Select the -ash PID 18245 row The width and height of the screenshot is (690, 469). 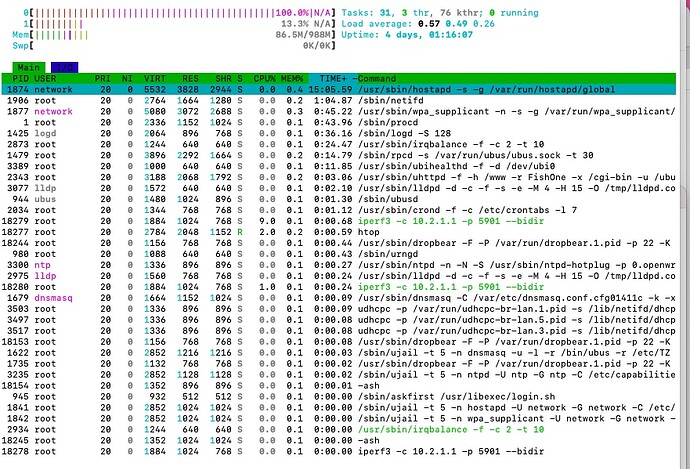point(338,441)
